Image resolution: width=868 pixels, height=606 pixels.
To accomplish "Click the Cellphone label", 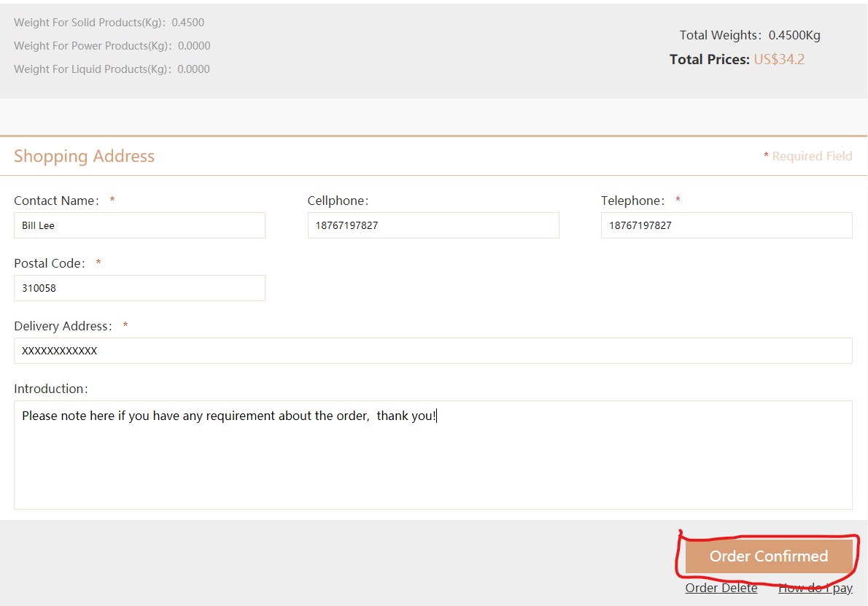I will click(x=338, y=201).
